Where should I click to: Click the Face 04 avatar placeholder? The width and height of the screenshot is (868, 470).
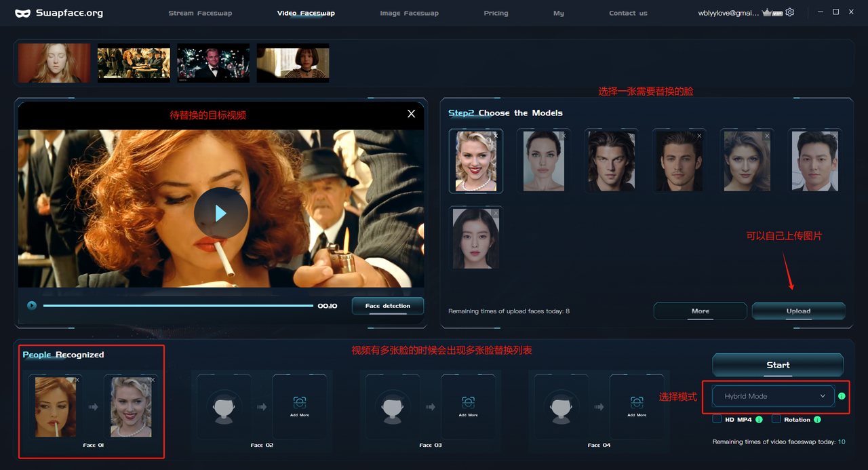tap(561, 407)
